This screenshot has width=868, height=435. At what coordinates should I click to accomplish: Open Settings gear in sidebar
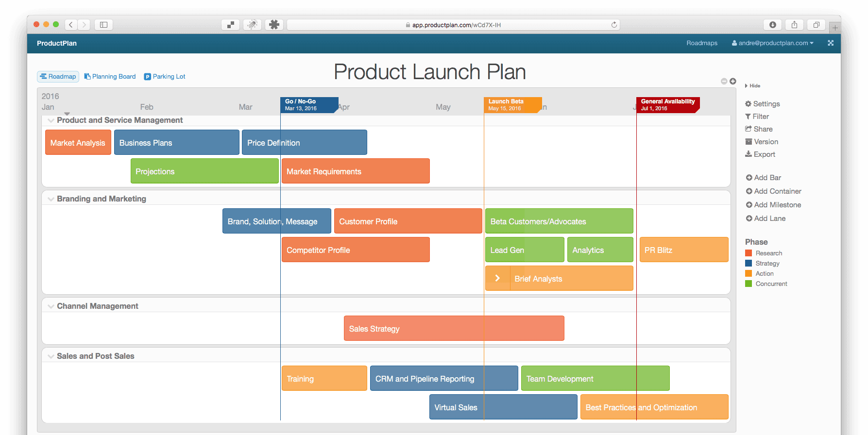[748, 104]
